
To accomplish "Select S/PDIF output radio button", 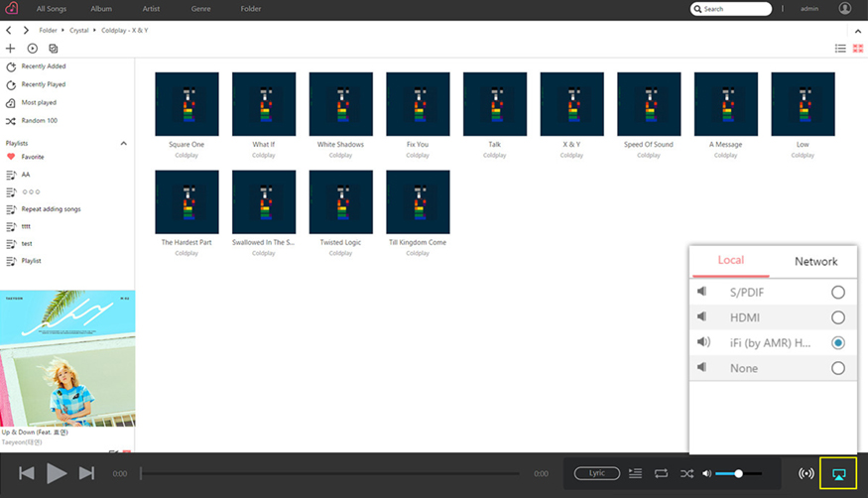I will point(838,293).
